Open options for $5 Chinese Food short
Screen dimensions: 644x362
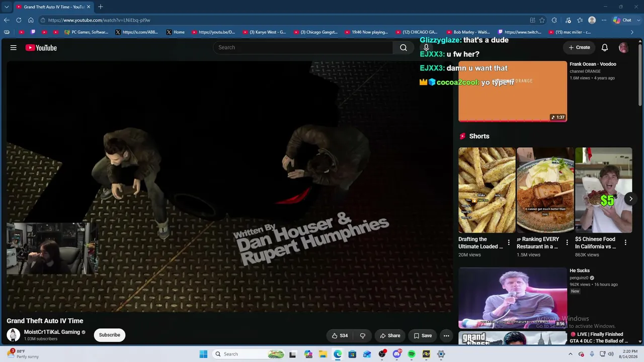625,242
